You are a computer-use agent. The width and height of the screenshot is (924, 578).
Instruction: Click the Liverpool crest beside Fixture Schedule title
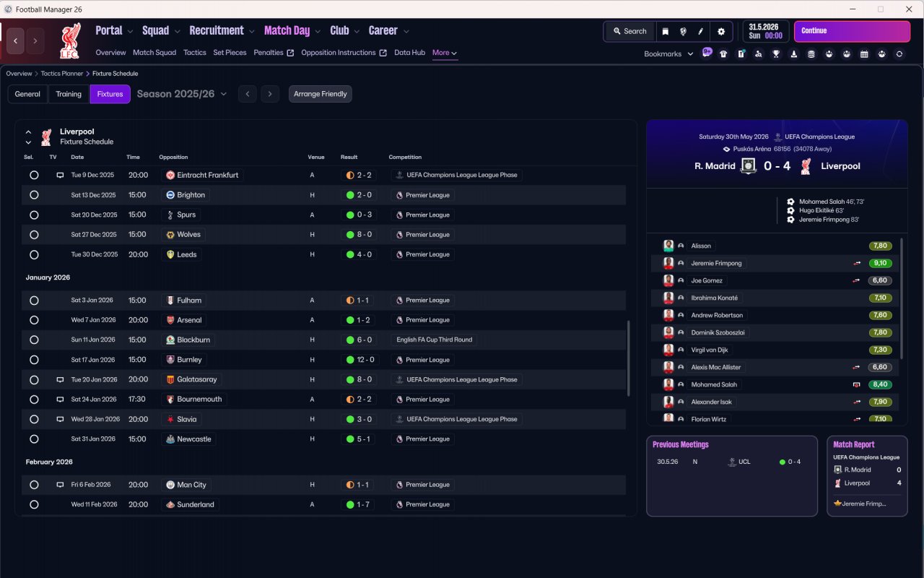(46, 137)
